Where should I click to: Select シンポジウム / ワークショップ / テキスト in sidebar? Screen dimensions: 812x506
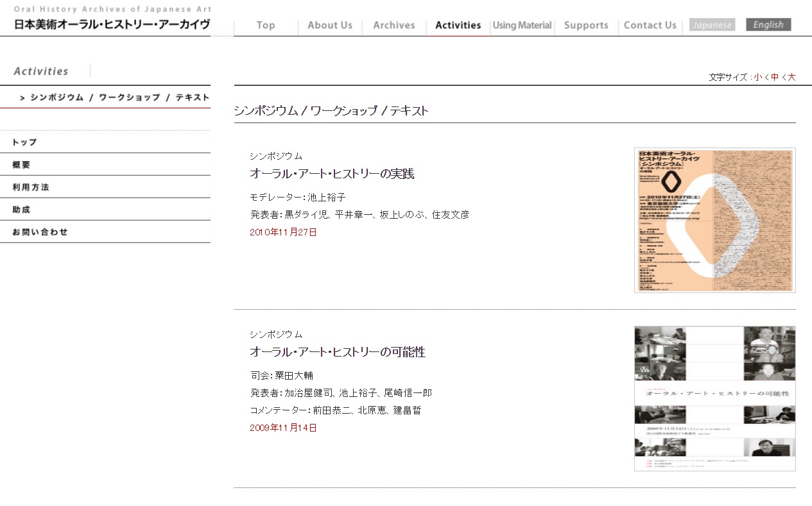coord(114,97)
